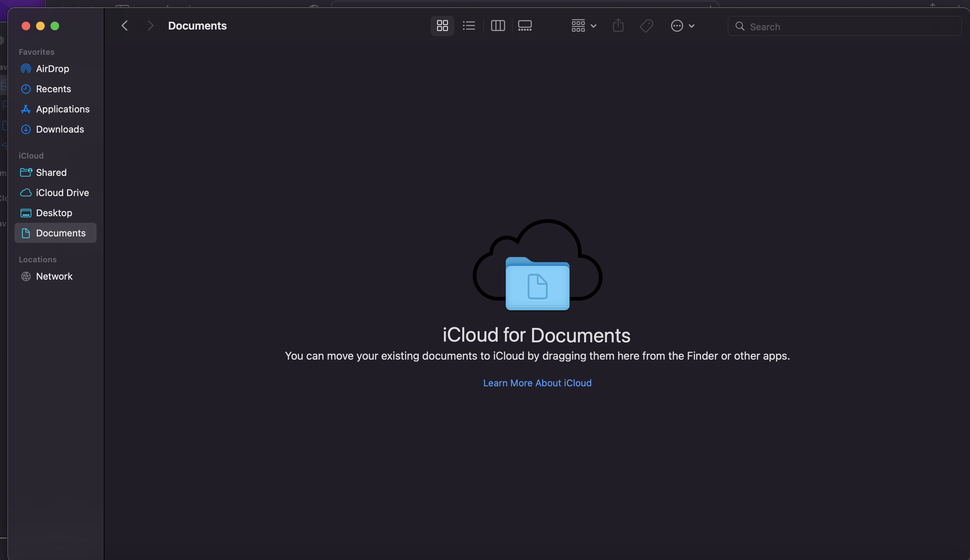
Task: Open the Group By dropdown
Action: (583, 26)
